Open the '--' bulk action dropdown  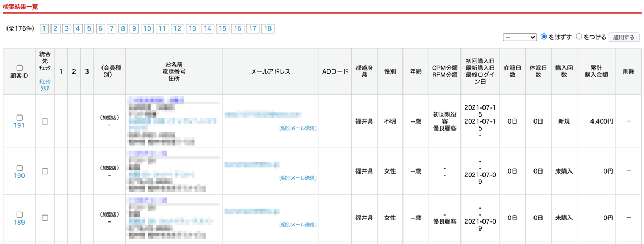click(519, 37)
